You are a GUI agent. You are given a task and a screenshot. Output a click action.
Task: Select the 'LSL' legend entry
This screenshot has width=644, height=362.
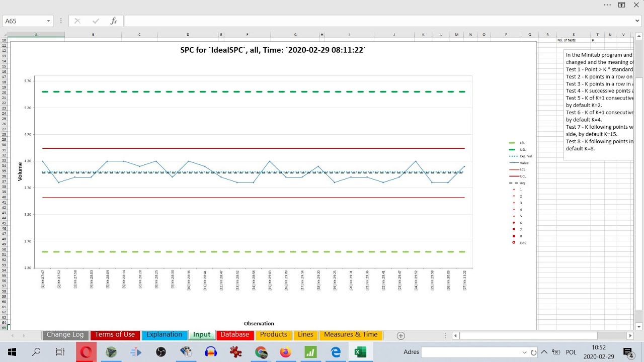tap(516, 143)
